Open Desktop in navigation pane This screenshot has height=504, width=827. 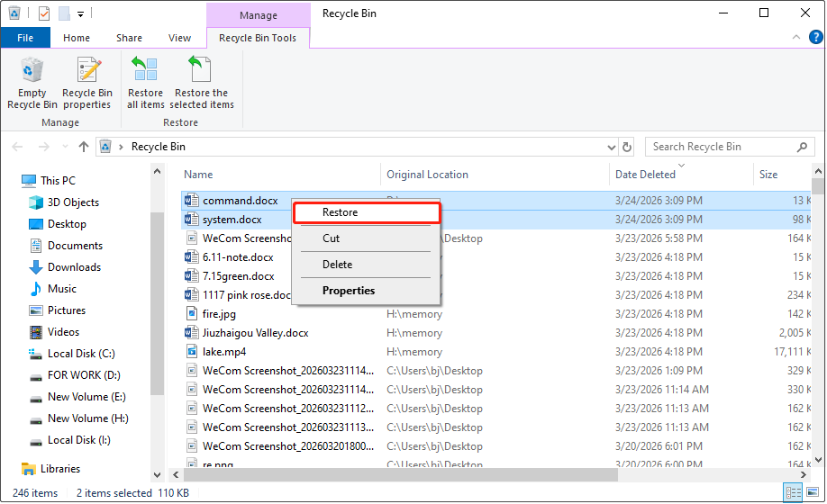coord(57,224)
